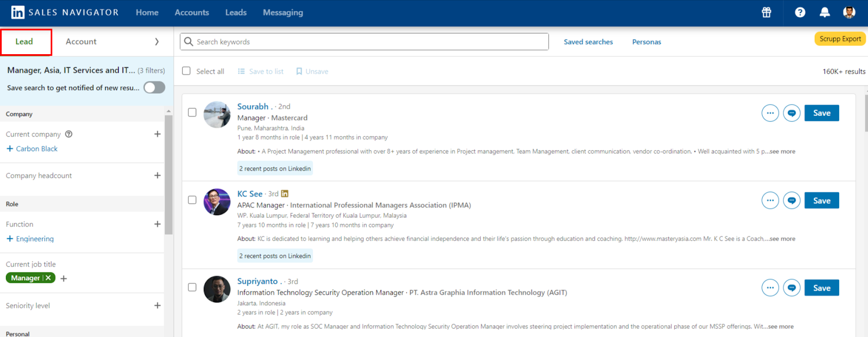
Task: Expand the Function filter
Action: pos(157,224)
